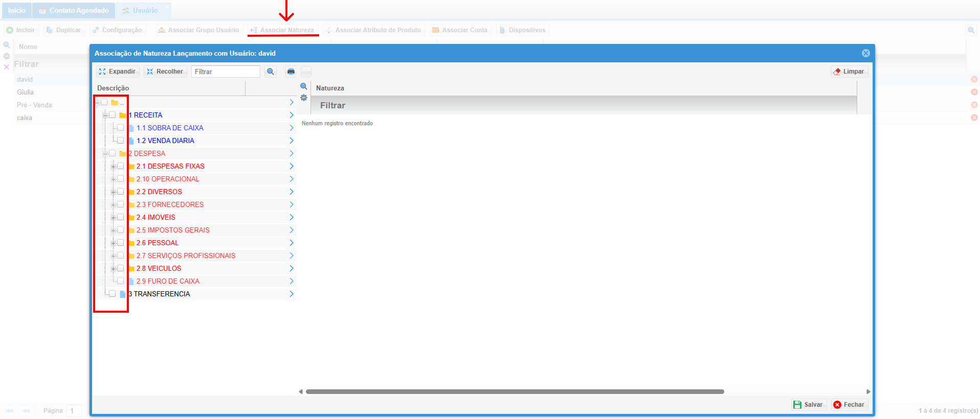Screen dimensions: 980x419
Task: Click the blue arrow on 3 TRANSFERENCIA row
Action: [x=292, y=294]
